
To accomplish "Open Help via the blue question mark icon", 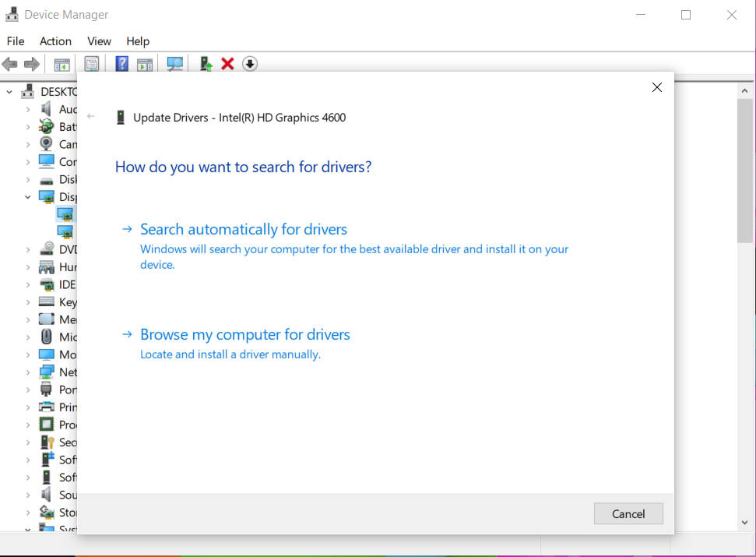I will coord(121,64).
